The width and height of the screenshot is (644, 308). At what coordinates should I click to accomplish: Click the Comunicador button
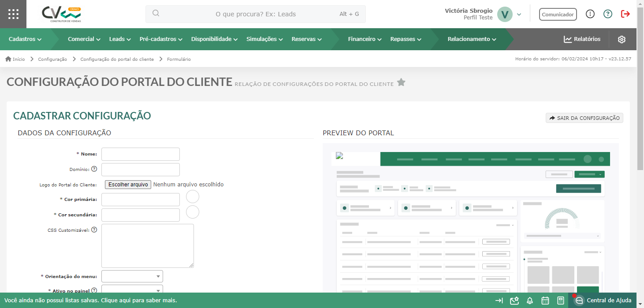558,14
